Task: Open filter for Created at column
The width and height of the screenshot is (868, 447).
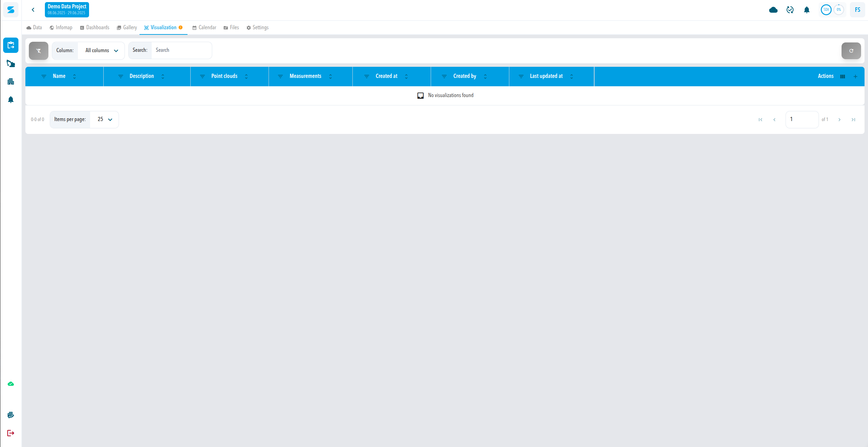Action: 367,77
